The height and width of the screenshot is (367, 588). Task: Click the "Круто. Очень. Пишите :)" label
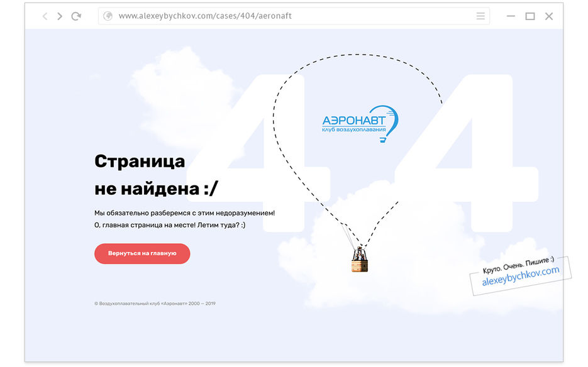pos(518,265)
